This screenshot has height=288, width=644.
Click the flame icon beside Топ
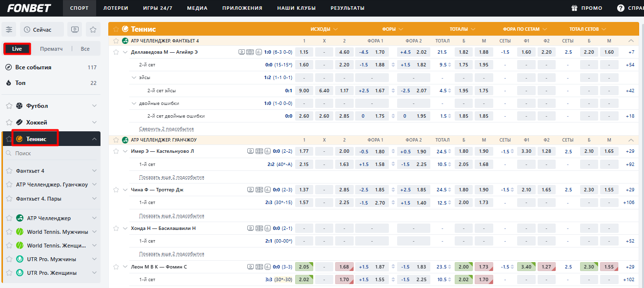pos(8,83)
